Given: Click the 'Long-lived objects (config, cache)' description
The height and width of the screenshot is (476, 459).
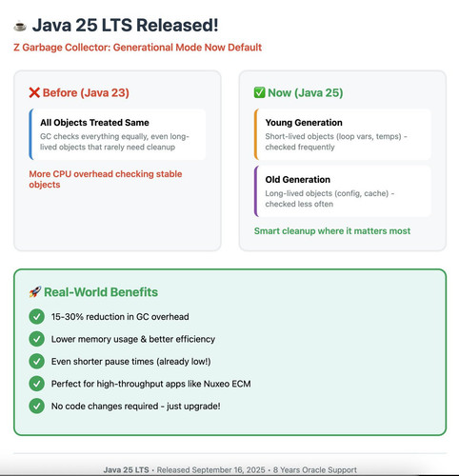Looking at the screenshot, I should coord(329,198).
